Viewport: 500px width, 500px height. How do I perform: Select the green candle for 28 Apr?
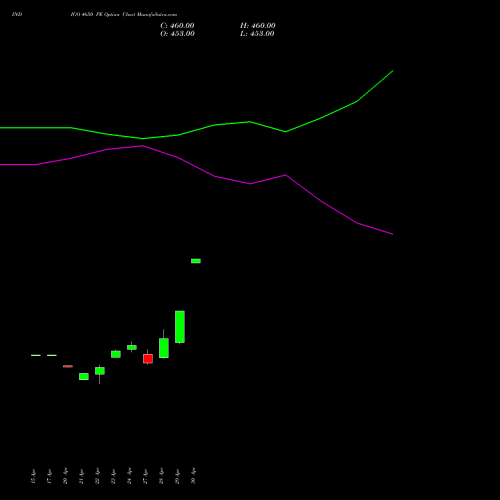[x=164, y=348]
